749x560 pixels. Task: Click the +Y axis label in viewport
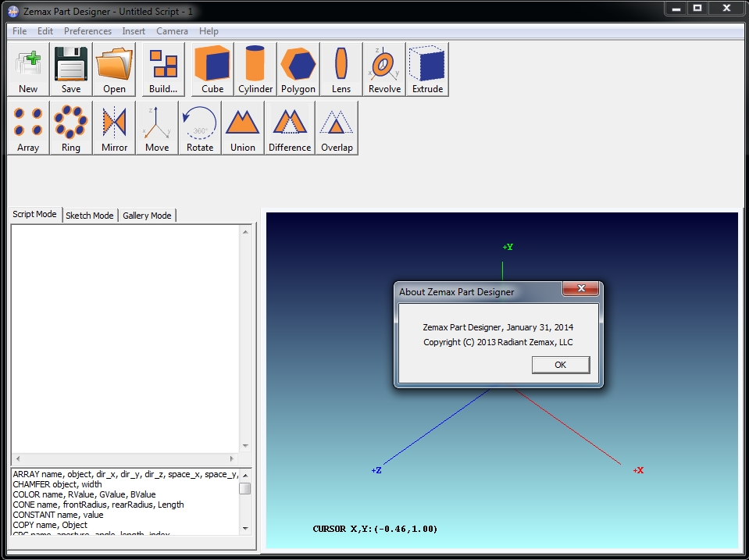point(508,247)
